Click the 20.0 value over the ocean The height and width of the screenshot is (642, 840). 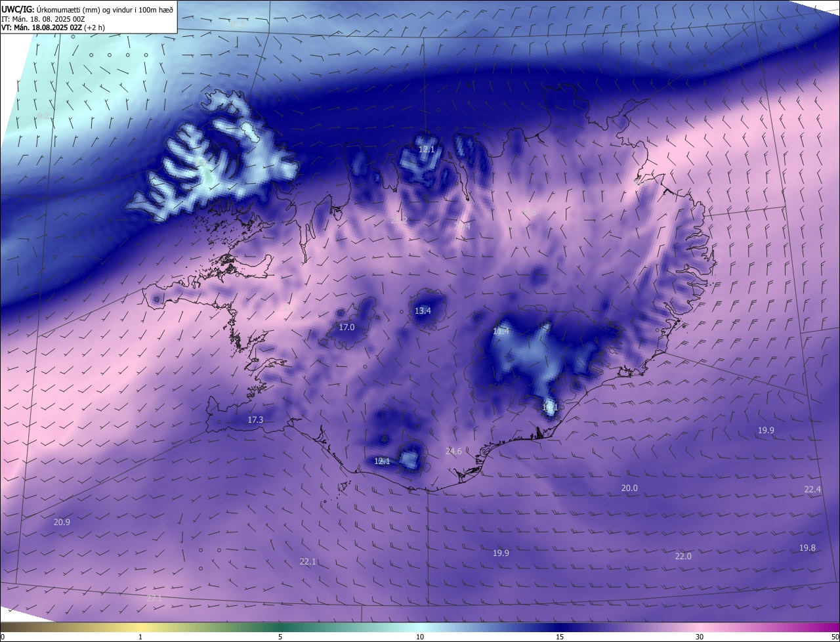pos(629,488)
